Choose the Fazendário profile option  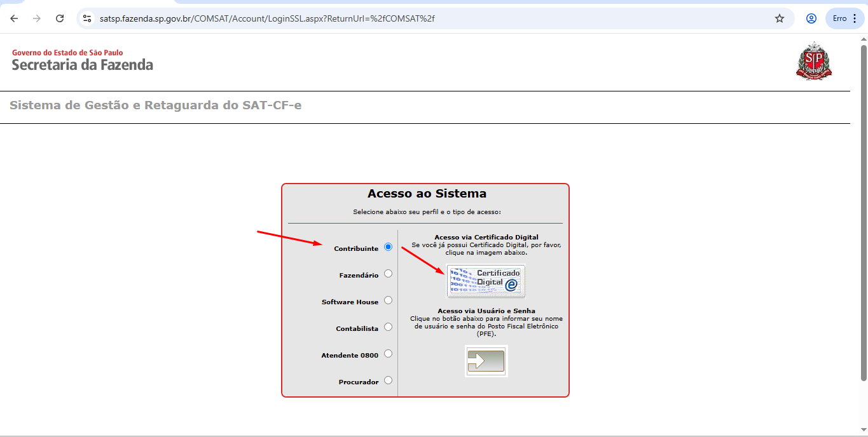388,274
